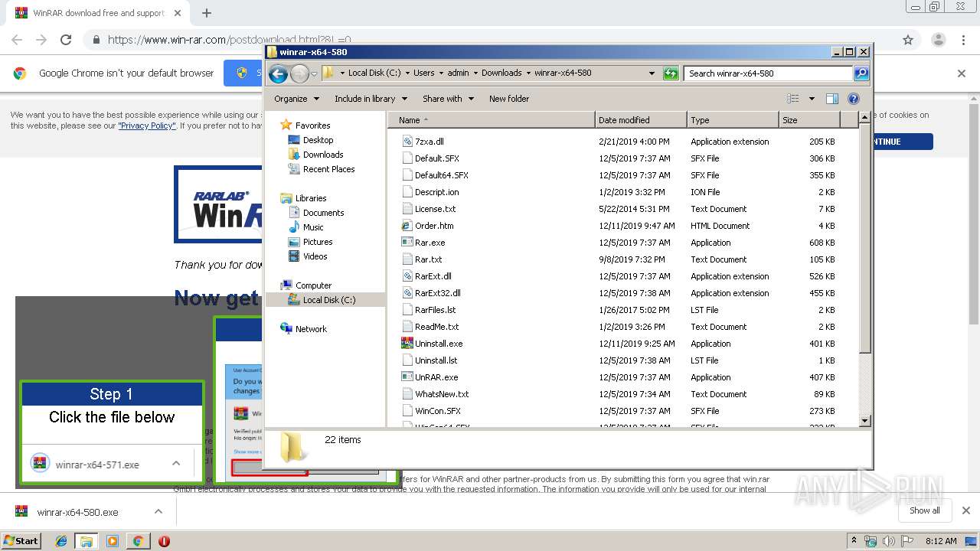Click the users breadcrumb segment
980x551 pixels.
point(423,73)
